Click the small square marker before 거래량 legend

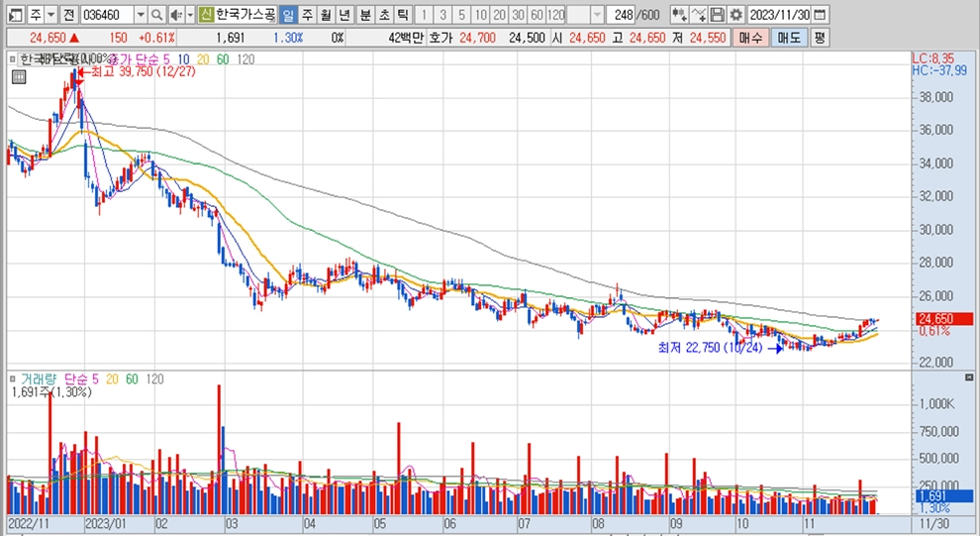click(x=13, y=379)
